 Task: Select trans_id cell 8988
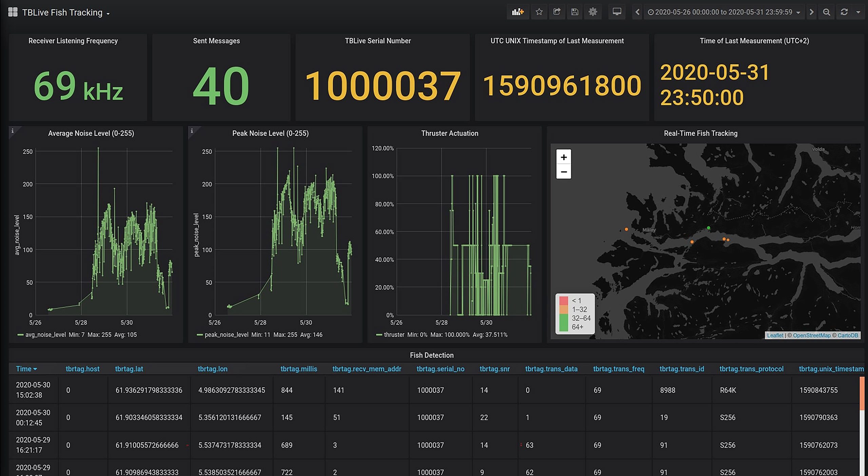click(682, 390)
